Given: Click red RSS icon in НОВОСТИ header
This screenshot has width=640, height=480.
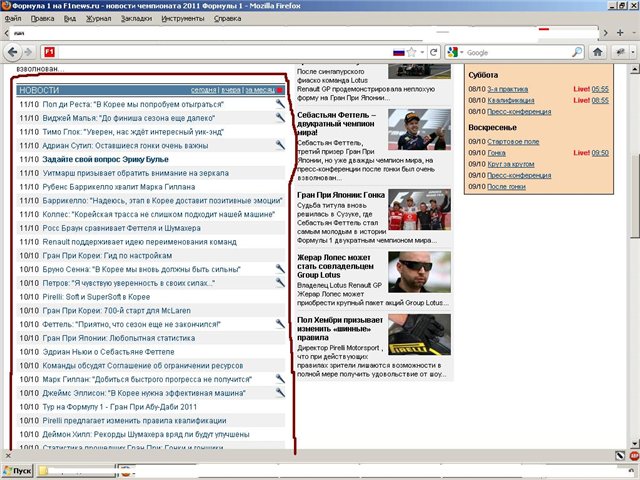Looking at the screenshot, I should pos(280,90).
